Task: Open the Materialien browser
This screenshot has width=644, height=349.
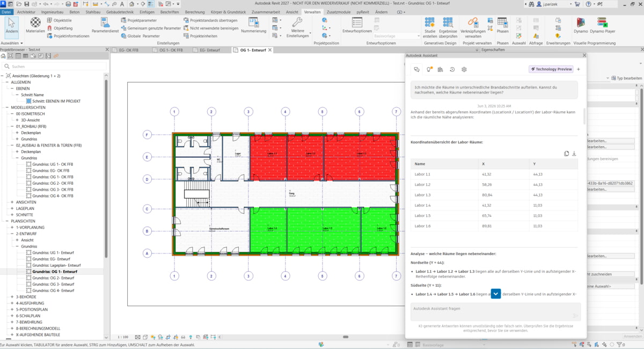Action: (35, 26)
